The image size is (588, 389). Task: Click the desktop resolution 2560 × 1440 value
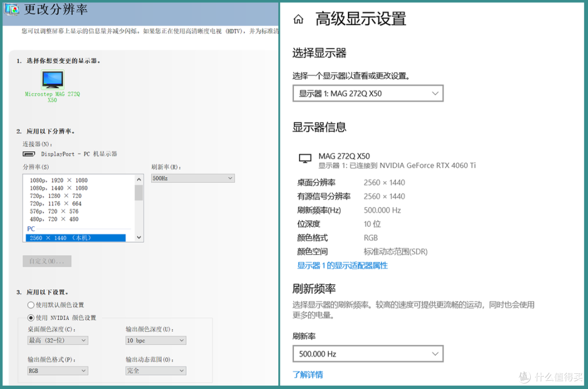[384, 182]
